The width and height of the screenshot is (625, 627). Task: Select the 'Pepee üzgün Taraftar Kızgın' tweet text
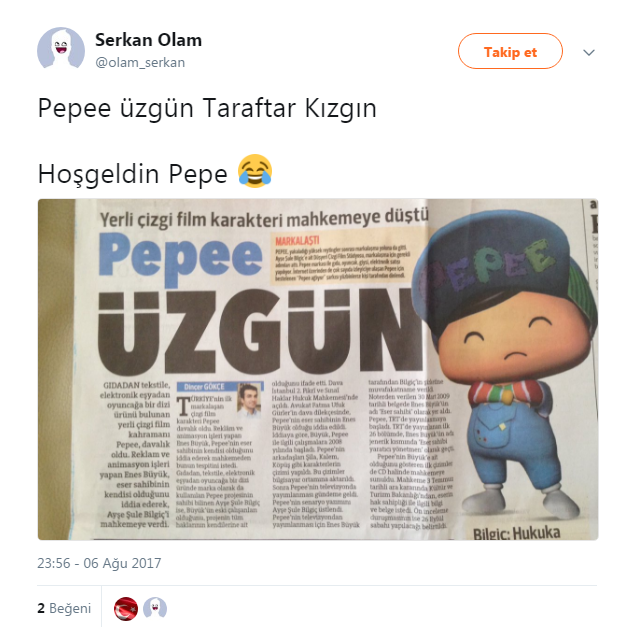point(207,108)
